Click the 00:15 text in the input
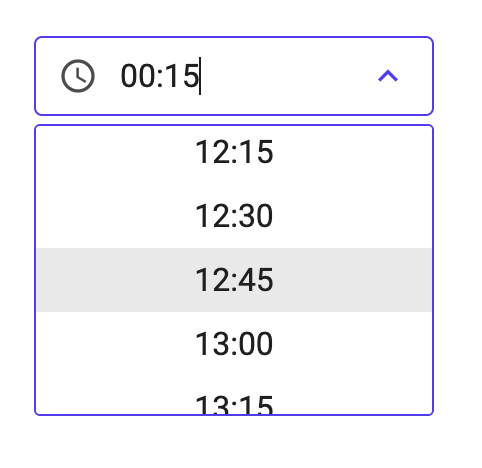 click(160, 76)
